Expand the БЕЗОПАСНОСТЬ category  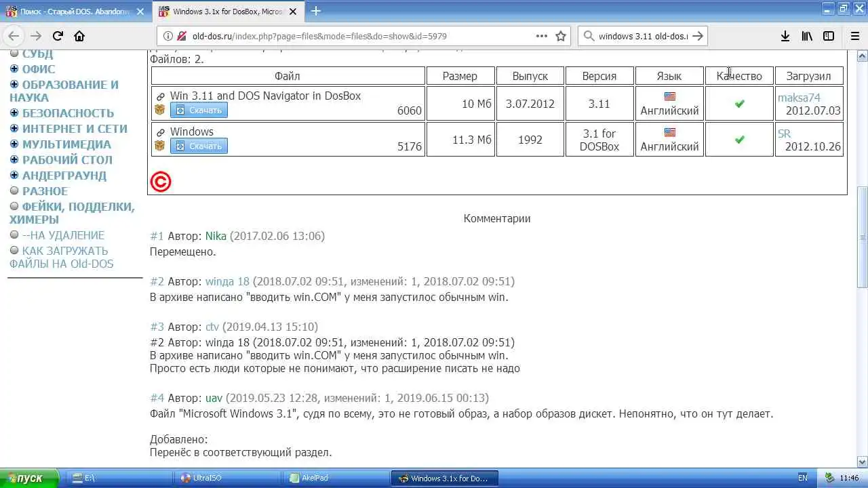[x=14, y=113]
